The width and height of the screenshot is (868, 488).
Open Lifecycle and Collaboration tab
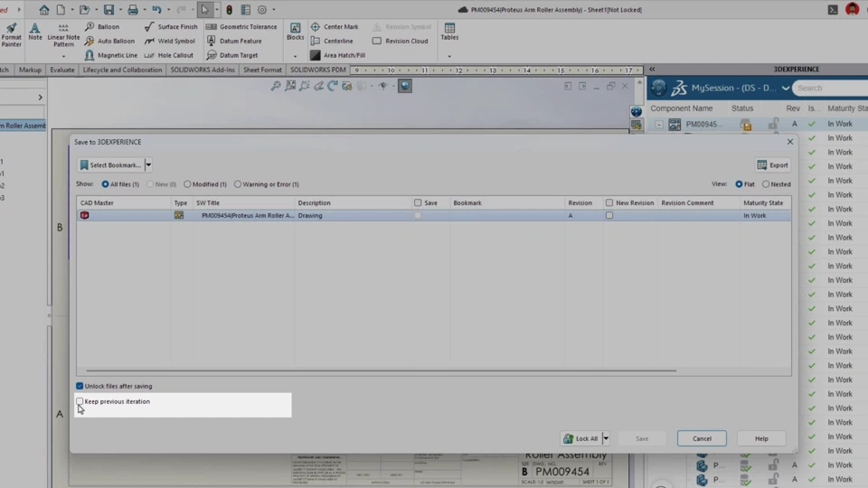tap(122, 70)
